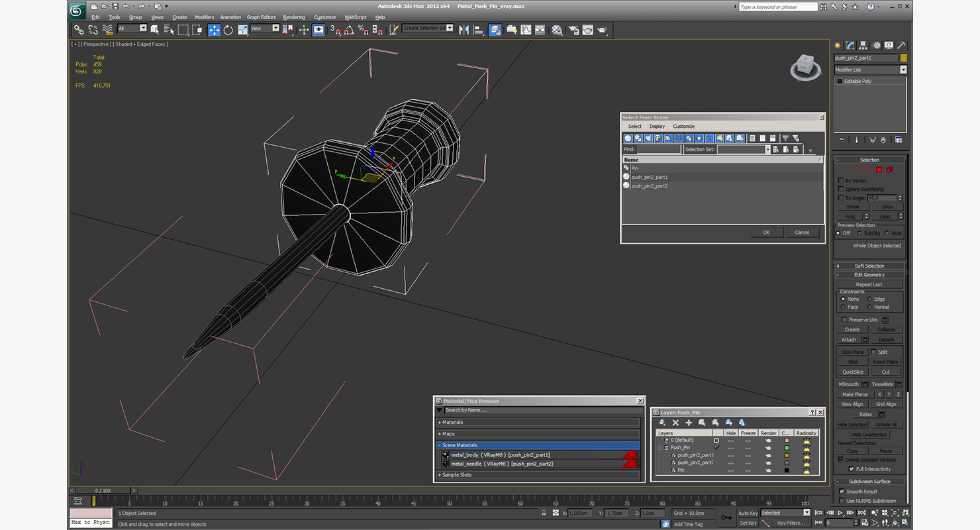This screenshot has width=980, height=530.
Task: Open the Manage Layers toolbar icon
Action: point(495,30)
